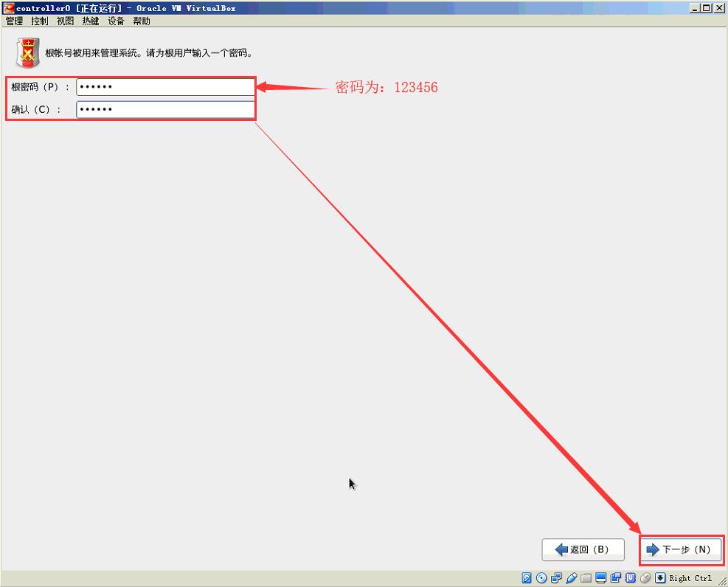The width and height of the screenshot is (728, 587).
Task: Click the 根帐号被用来管理系统 instruction text
Action: [149, 53]
